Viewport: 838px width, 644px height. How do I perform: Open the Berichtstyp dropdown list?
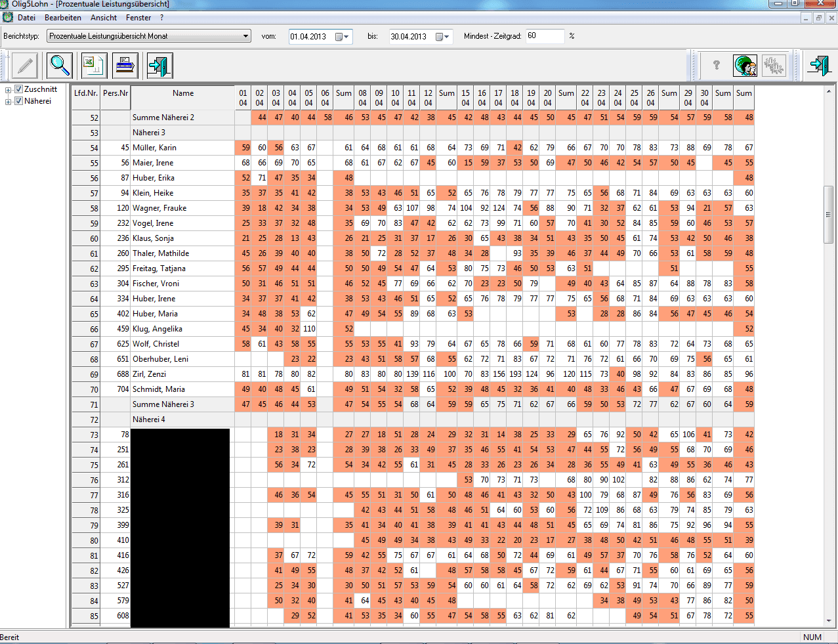[x=246, y=36]
